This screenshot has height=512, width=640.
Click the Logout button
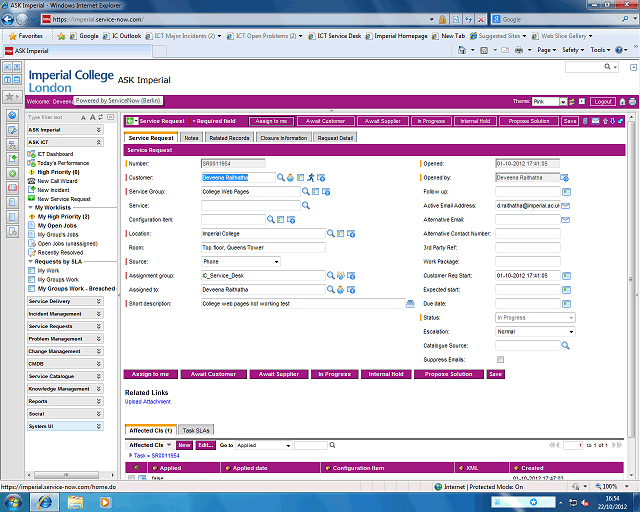tap(602, 102)
